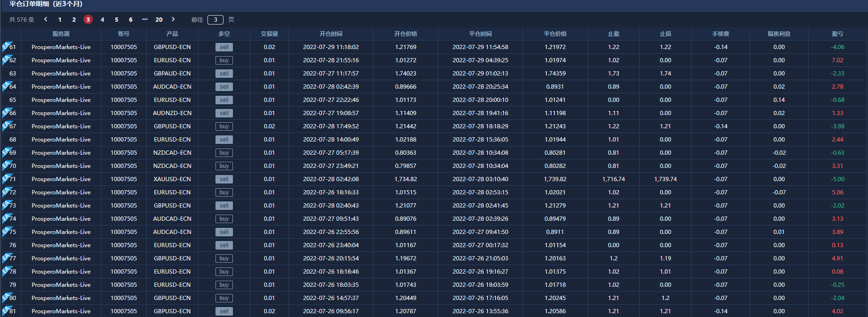Open page 1 of the order list

click(x=60, y=19)
